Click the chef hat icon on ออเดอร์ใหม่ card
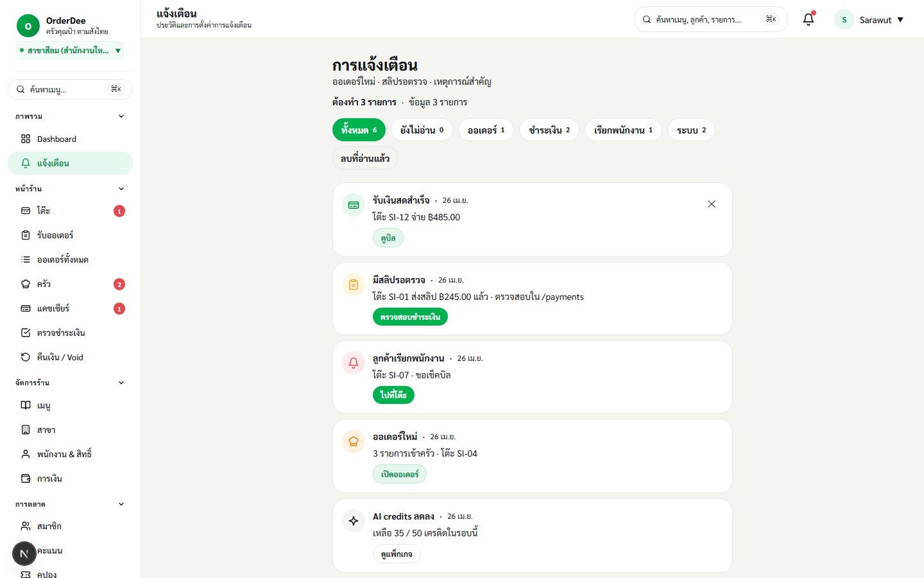Viewport: 924px width, 578px height. [x=354, y=441]
